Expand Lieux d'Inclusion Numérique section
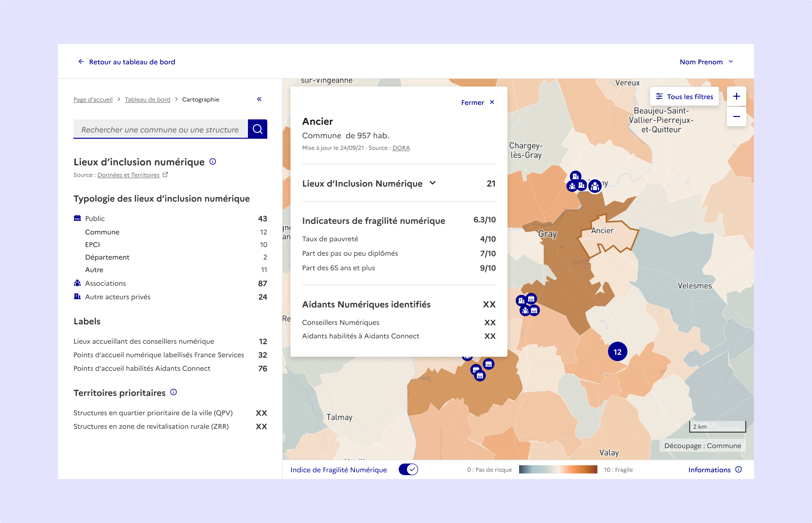812x523 pixels. tap(433, 183)
